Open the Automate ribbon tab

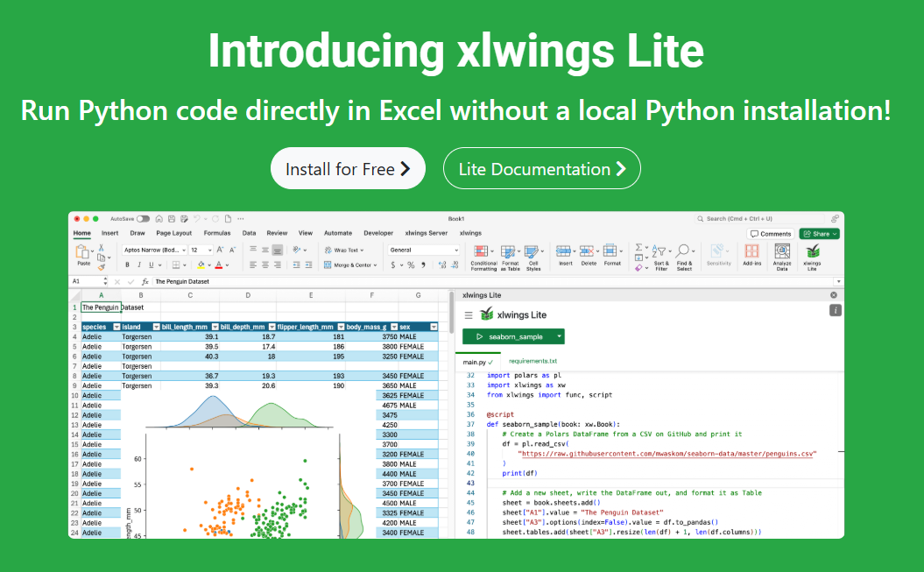click(x=338, y=233)
